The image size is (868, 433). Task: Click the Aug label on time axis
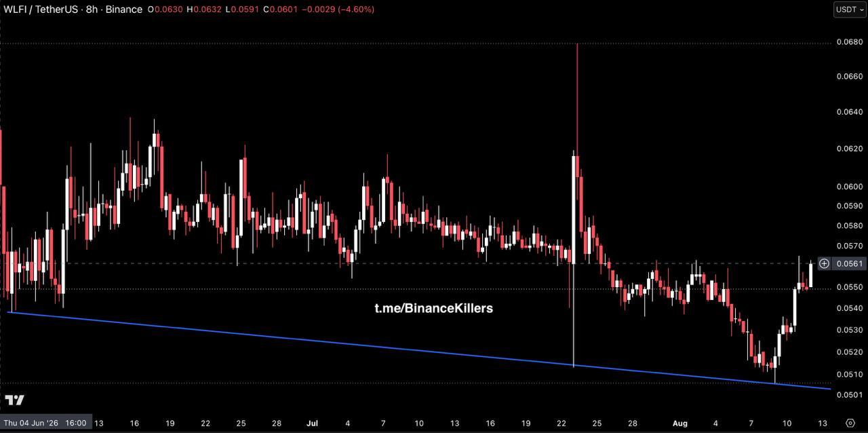[x=679, y=423]
